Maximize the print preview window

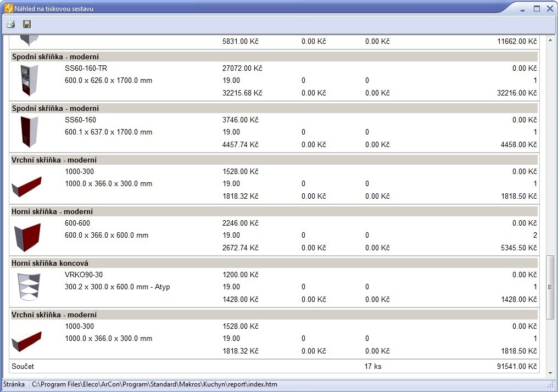coord(537,9)
